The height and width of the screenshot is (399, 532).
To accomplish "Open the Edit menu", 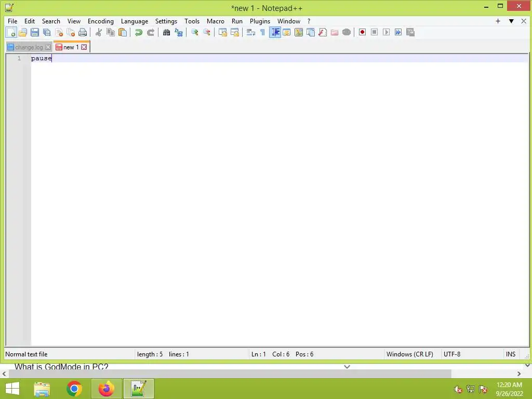I will [x=30, y=21].
